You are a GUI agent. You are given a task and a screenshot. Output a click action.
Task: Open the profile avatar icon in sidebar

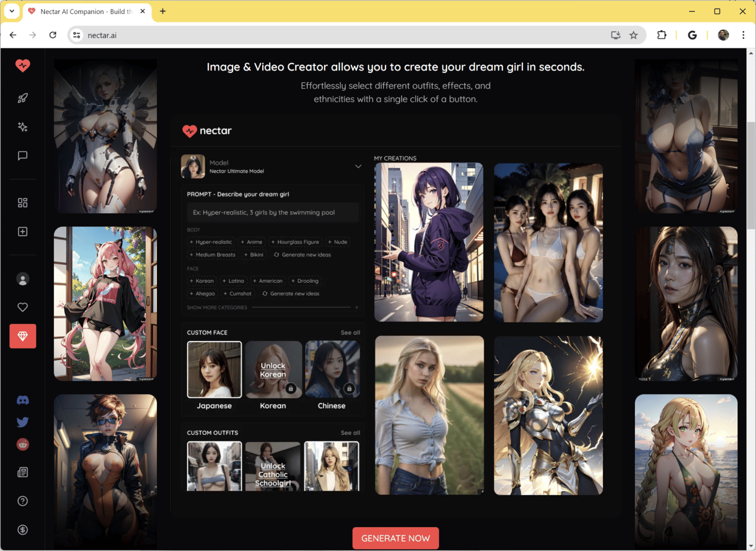[23, 279]
